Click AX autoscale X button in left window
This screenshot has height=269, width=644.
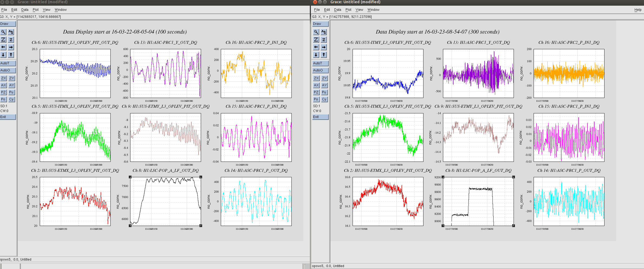4,85
